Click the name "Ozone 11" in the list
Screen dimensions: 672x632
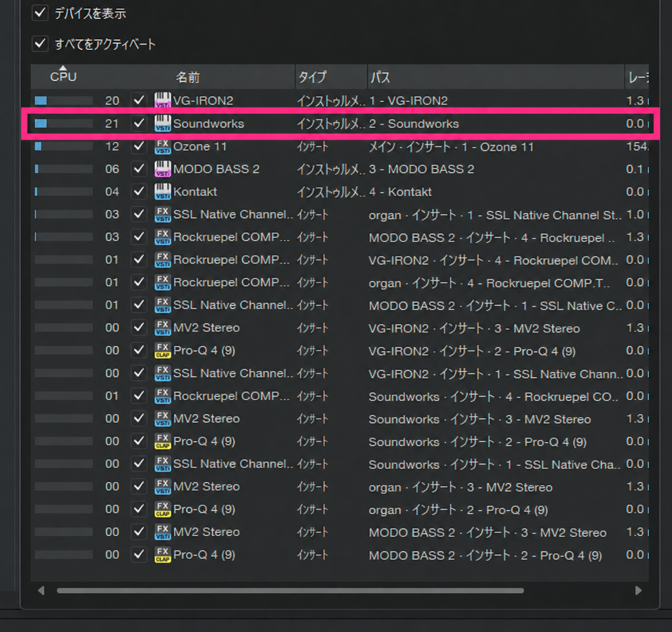200,147
